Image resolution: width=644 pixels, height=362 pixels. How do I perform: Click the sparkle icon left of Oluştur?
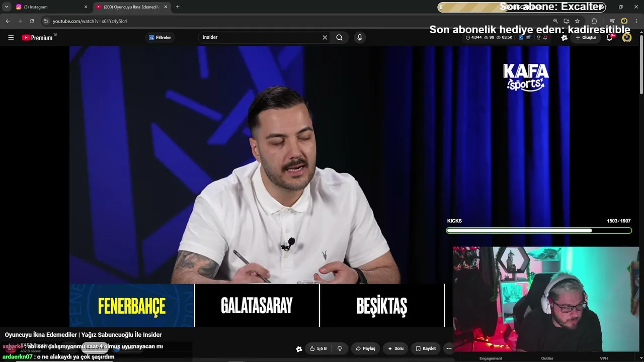click(565, 38)
